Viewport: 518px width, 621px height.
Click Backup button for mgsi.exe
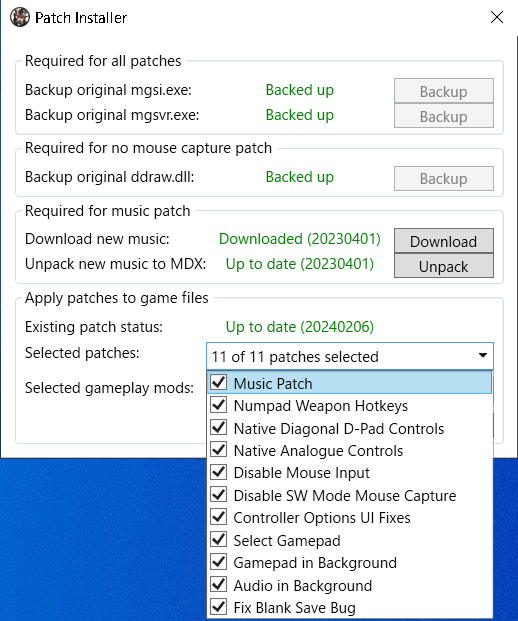[x=444, y=91]
